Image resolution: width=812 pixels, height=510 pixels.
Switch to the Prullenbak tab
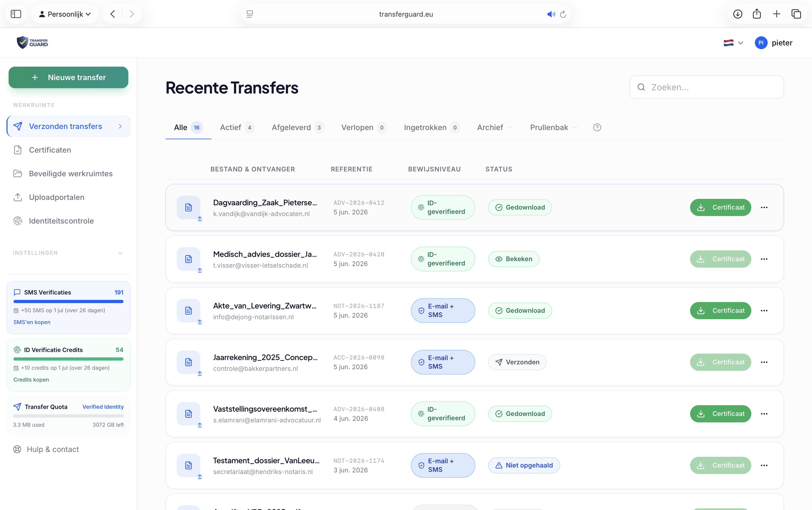[x=554, y=127]
